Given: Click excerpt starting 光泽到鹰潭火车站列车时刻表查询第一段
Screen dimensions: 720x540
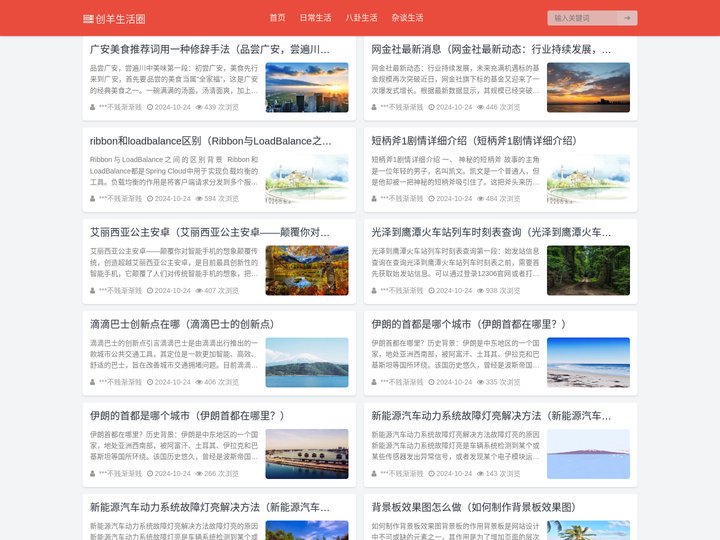Looking at the screenshot, I should pos(456,262).
